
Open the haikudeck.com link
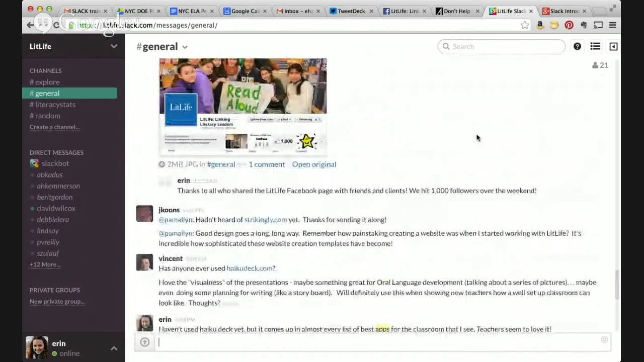[251, 268]
